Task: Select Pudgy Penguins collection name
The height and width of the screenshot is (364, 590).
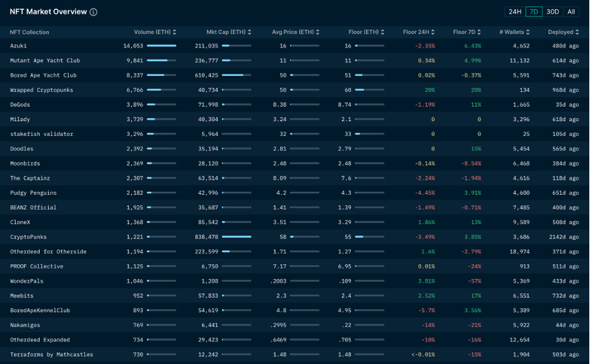Action: [33, 193]
